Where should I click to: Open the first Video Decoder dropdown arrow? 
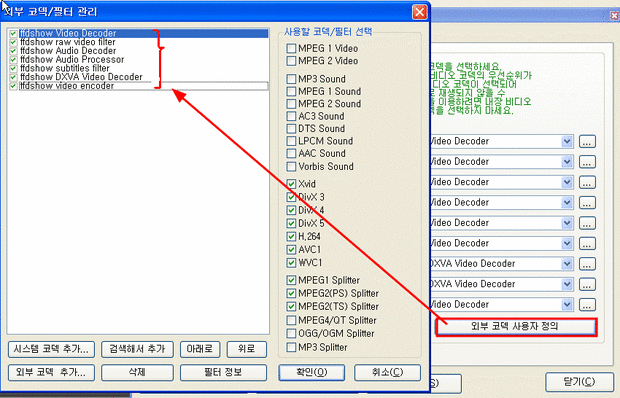[x=567, y=141]
